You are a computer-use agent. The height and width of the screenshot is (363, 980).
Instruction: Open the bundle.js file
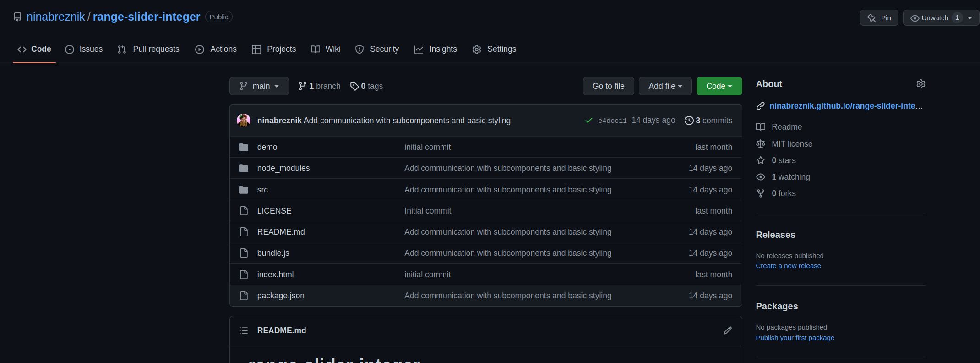273,253
